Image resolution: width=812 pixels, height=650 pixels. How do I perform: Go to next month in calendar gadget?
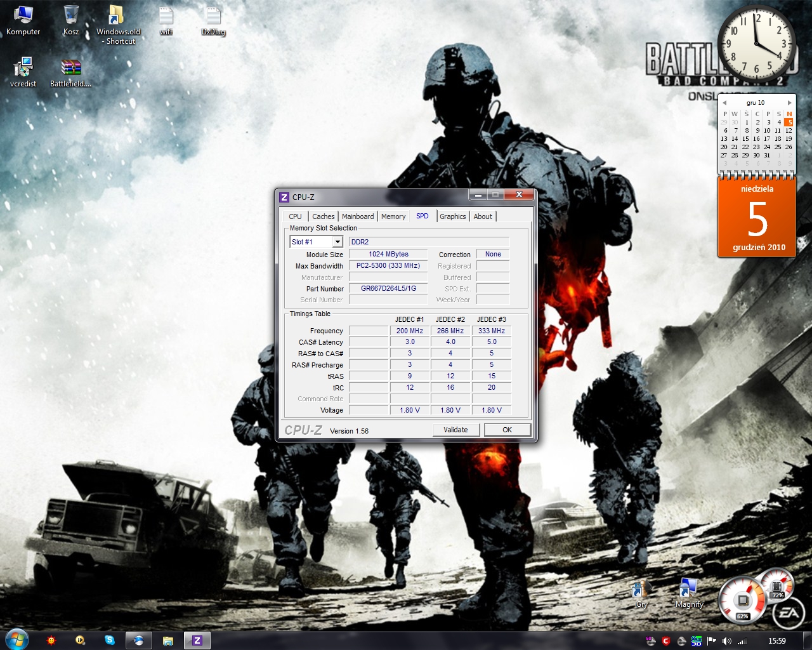[x=789, y=102]
